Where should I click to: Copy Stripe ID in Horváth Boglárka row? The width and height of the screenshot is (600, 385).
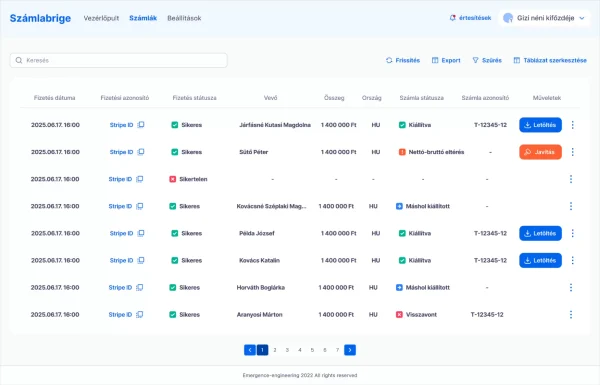pos(140,287)
